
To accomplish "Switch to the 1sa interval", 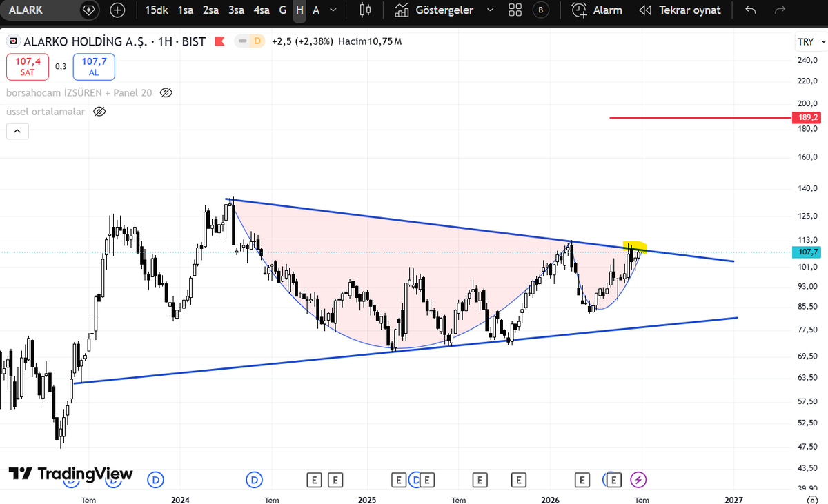I will [185, 10].
